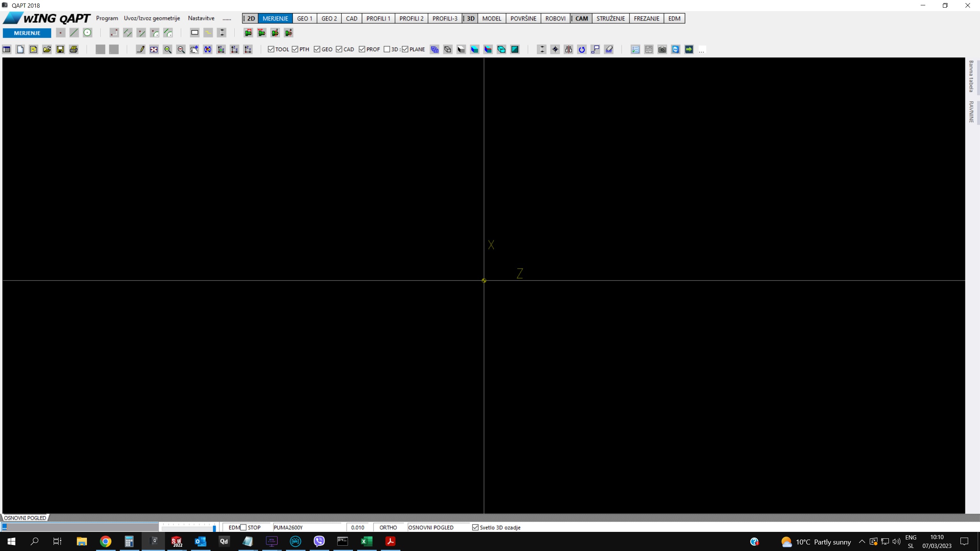Click the printer icon in toolbar
The image size is (980, 551).
click(x=73, y=49)
